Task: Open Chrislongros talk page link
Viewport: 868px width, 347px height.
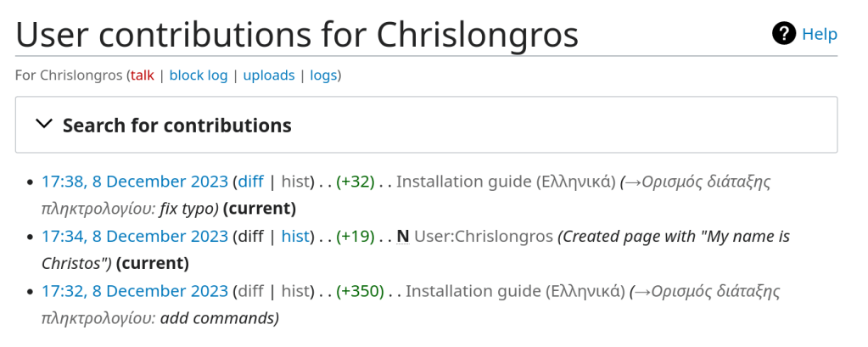Action: [x=142, y=76]
